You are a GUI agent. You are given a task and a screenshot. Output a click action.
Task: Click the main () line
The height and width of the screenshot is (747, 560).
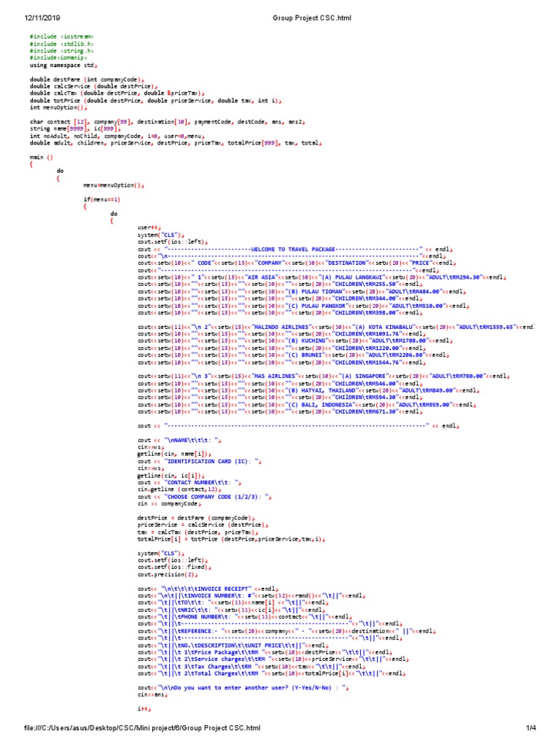42,158
